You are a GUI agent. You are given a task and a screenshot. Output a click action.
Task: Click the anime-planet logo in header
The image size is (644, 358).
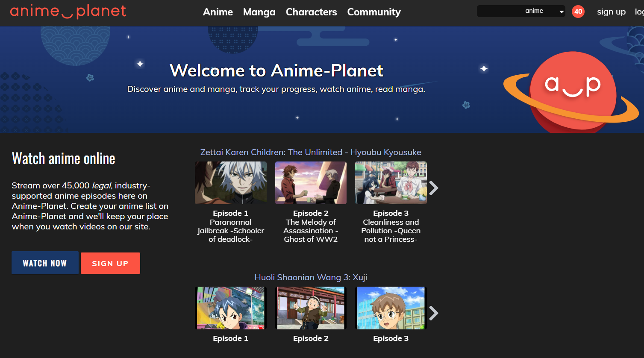click(68, 12)
